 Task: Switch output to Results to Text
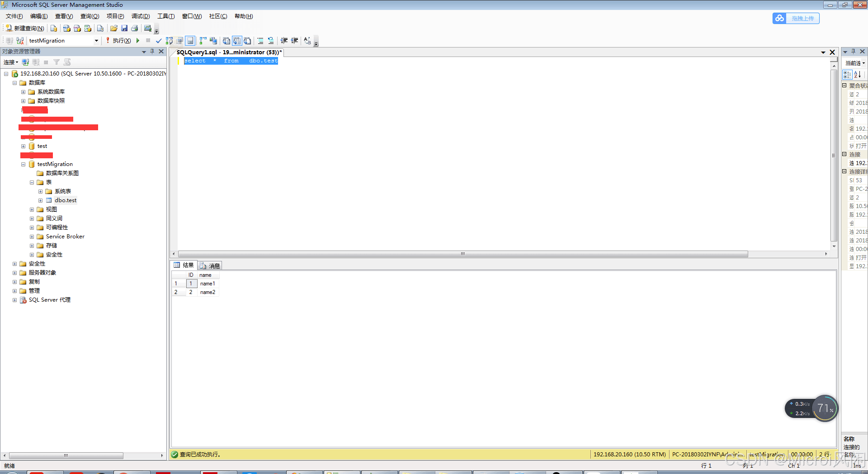[226, 41]
